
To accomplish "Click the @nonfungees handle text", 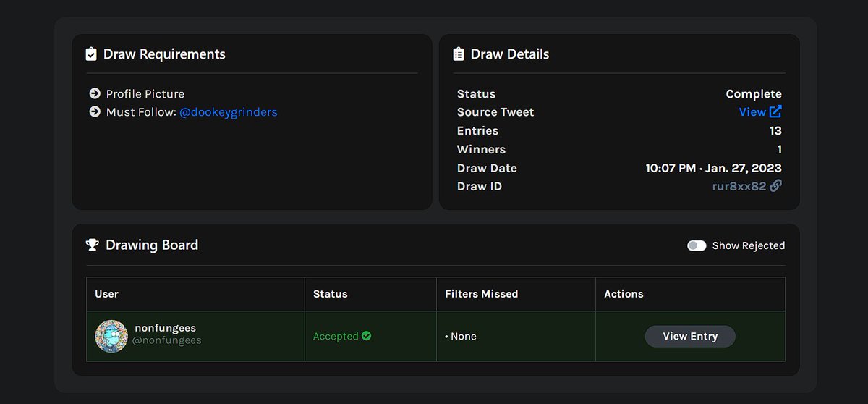I will [x=167, y=340].
